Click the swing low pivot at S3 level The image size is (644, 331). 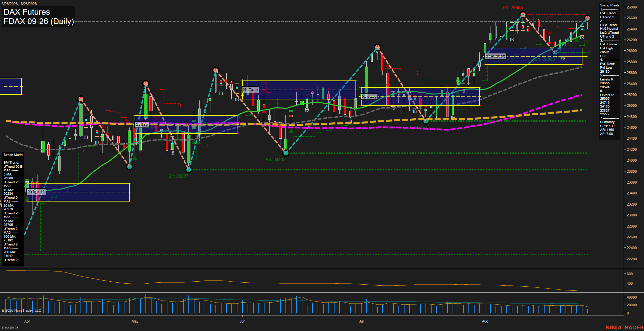pyautogui.click(x=286, y=153)
